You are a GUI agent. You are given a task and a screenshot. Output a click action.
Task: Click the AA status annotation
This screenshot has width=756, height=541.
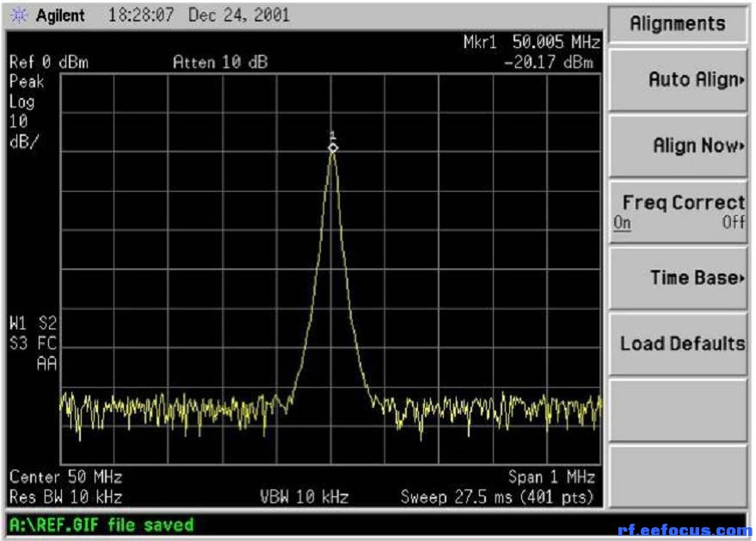coord(46,364)
